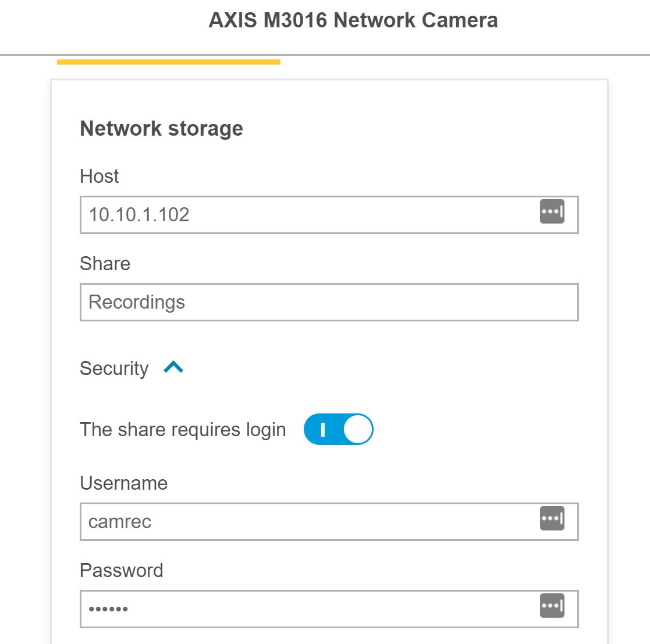Click the "The share requires login" label text
This screenshot has height=644, width=650.
tap(183, 430)
